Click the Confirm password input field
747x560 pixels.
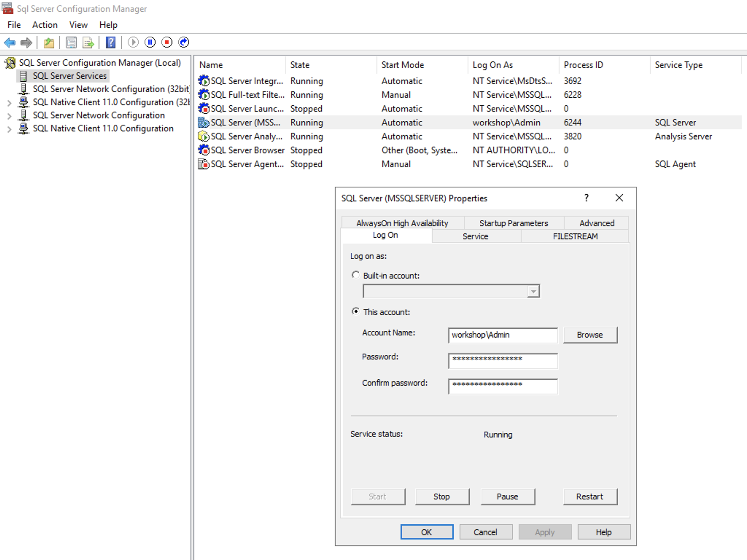[x=503, y=386]
